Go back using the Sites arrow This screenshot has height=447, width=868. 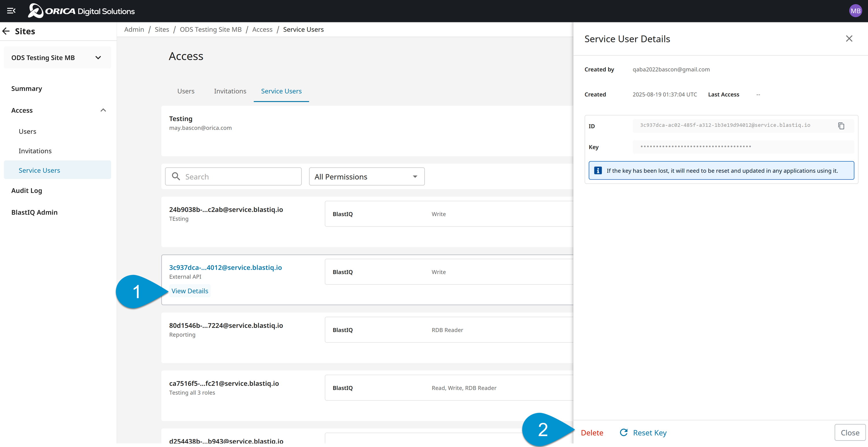pos(6,31)
